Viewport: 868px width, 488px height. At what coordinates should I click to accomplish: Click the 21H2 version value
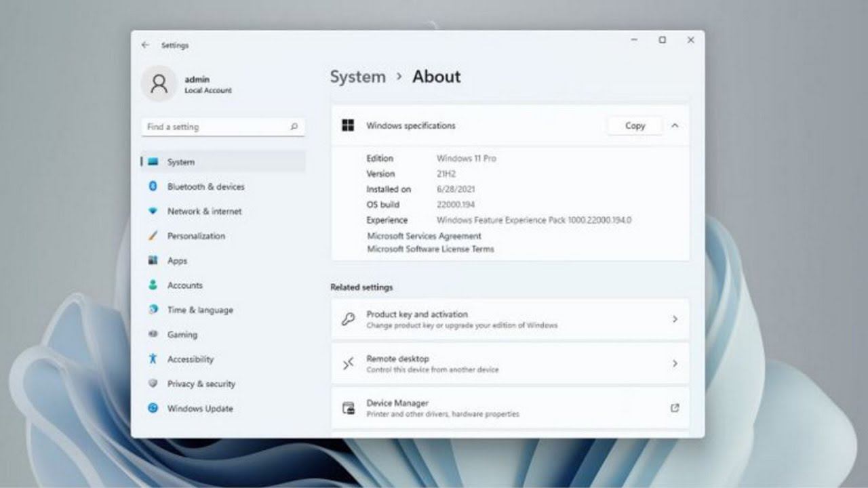click(x=446, y=174)
